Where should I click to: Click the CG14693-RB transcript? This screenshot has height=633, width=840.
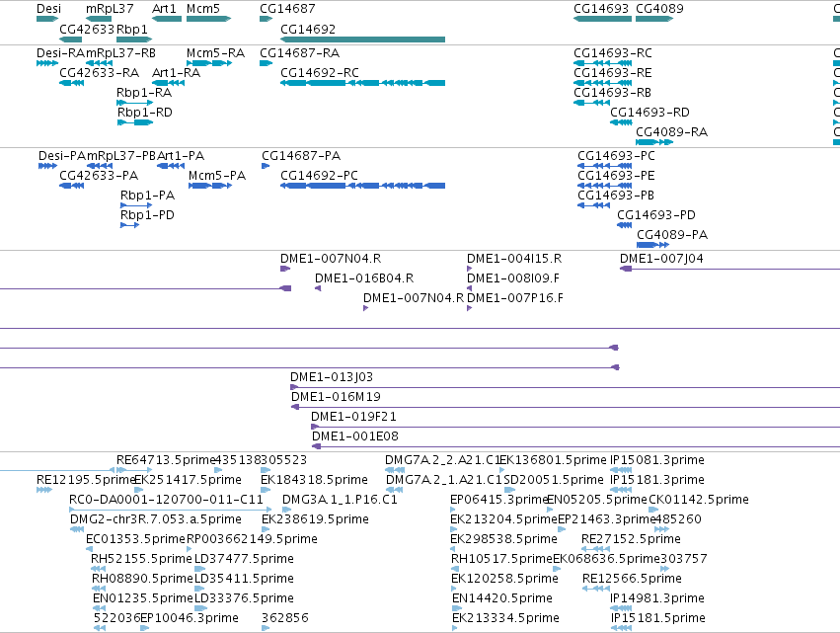pyautogui.click(x=591, y=103)
